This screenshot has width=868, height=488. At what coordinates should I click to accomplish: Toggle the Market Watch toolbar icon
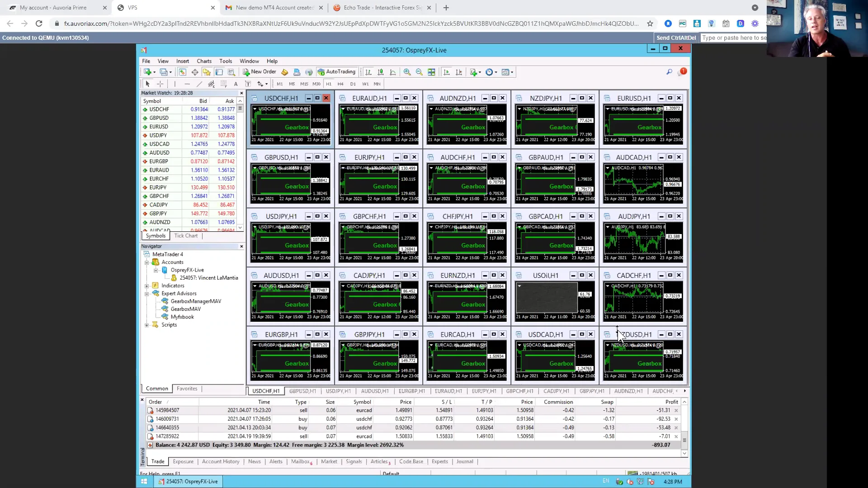(x=182, y=72)
